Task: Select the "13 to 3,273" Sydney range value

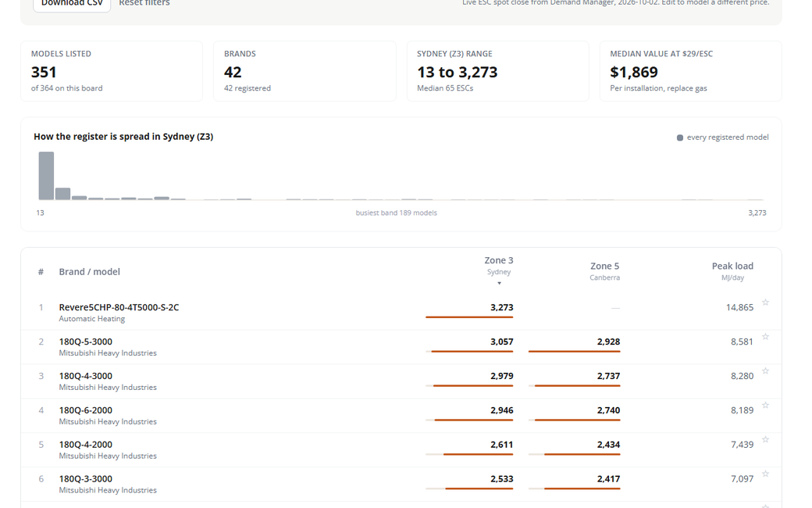Action: point(458,72)
